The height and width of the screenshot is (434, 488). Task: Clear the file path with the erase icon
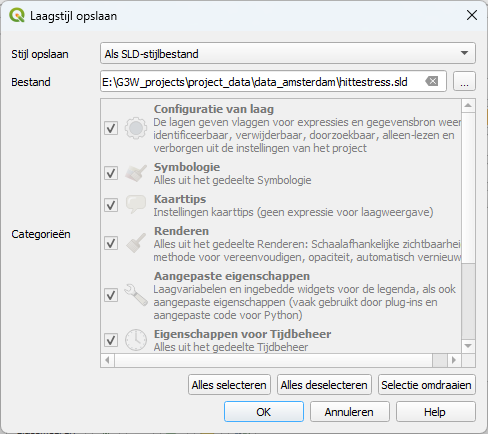432,81
